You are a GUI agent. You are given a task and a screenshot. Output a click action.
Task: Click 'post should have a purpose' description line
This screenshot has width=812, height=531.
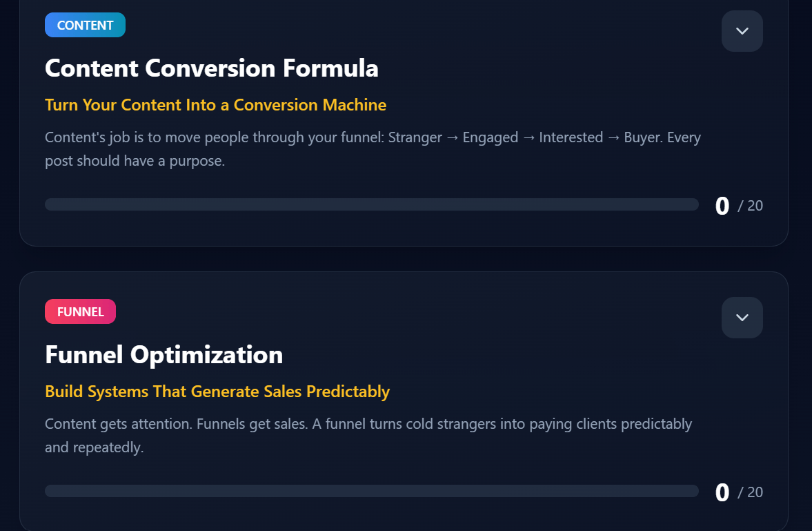[135, 162]
